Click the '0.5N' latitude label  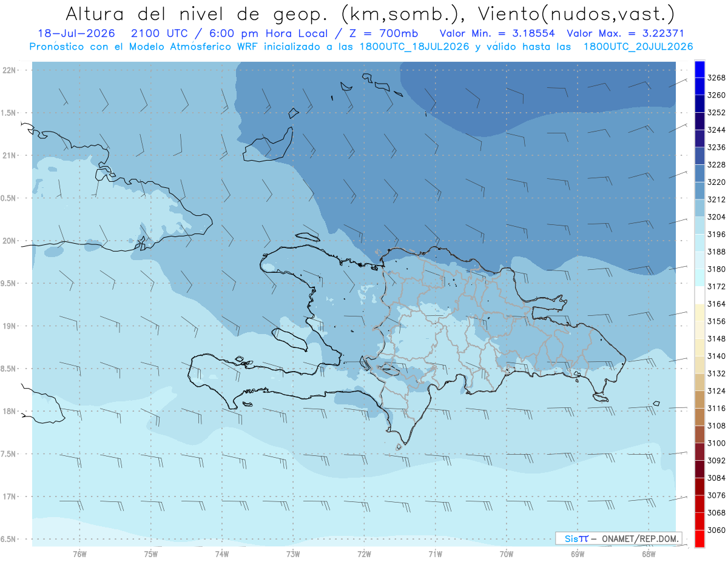8,198
